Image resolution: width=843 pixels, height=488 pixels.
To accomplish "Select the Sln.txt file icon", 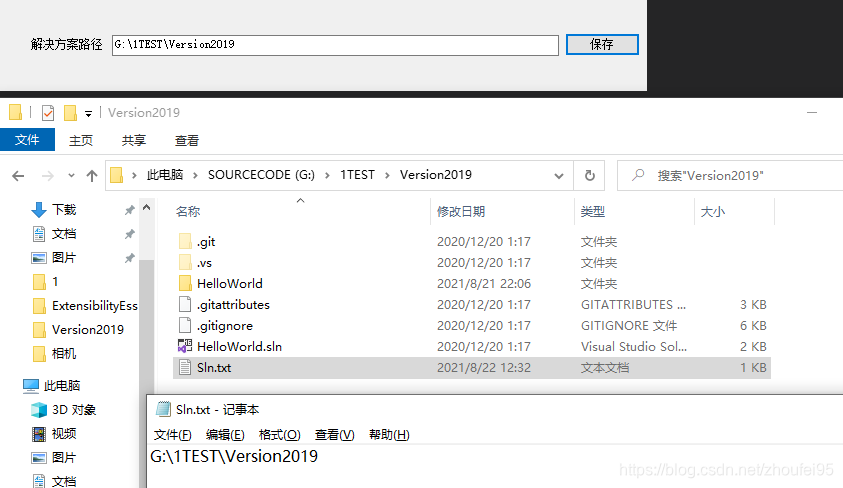I will 185,368.
